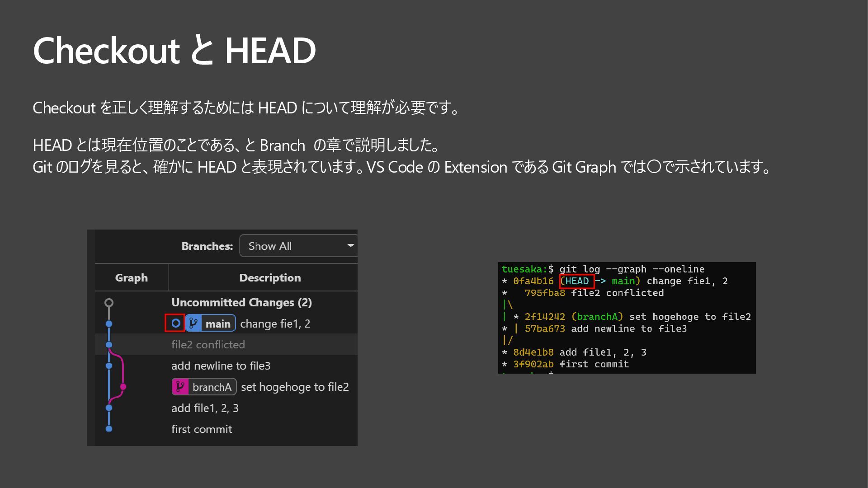Click the first commit graph node
Screen dimensions: 868x488
(x=109, y=429)
